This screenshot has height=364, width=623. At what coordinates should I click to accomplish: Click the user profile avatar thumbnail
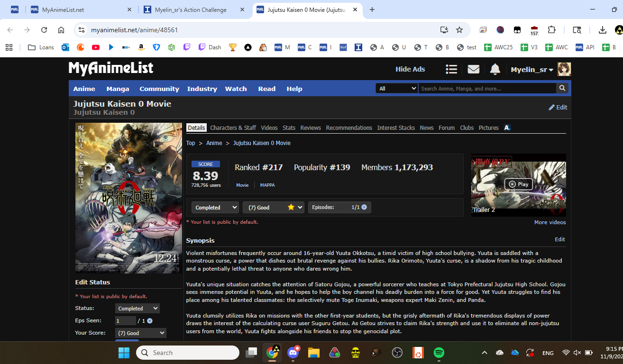564,69
